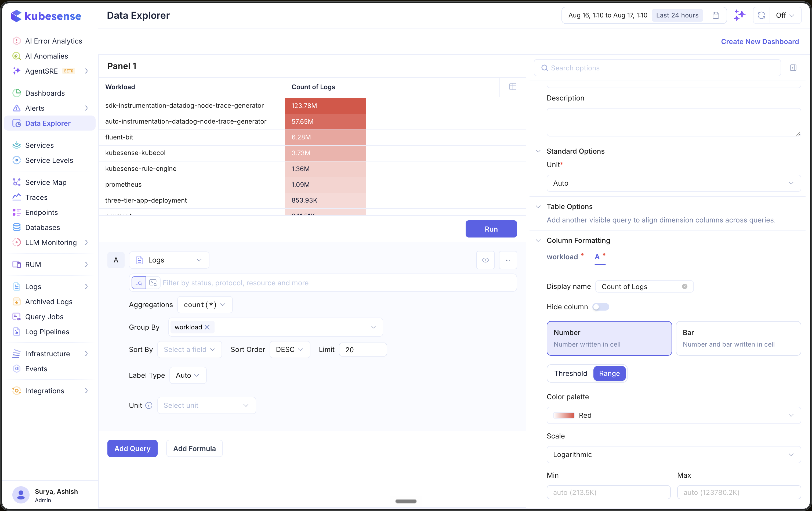Image resolution: width=812 pixels, height=511 pixels.
Task: Open the table column settings icon
Action: (513, 87)
